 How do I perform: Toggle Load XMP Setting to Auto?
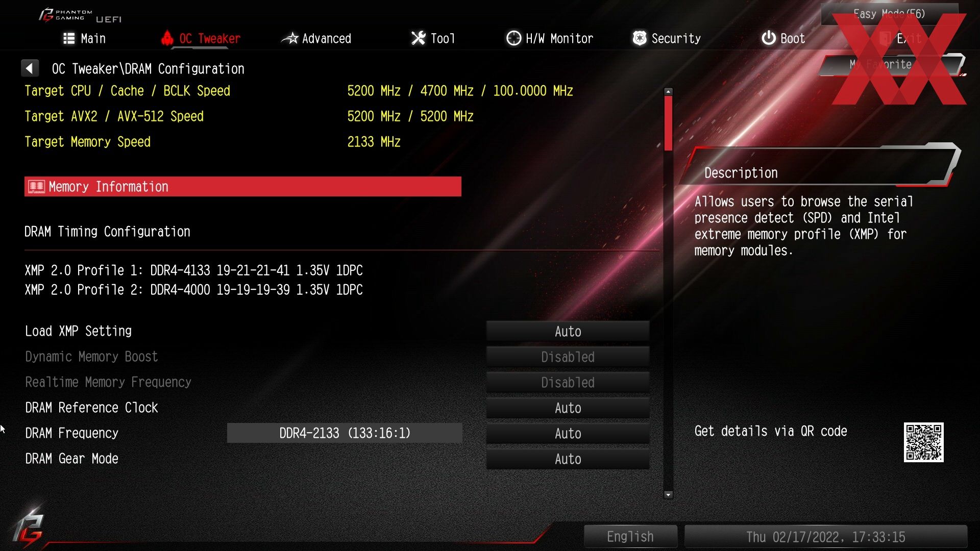coord(568,331)
